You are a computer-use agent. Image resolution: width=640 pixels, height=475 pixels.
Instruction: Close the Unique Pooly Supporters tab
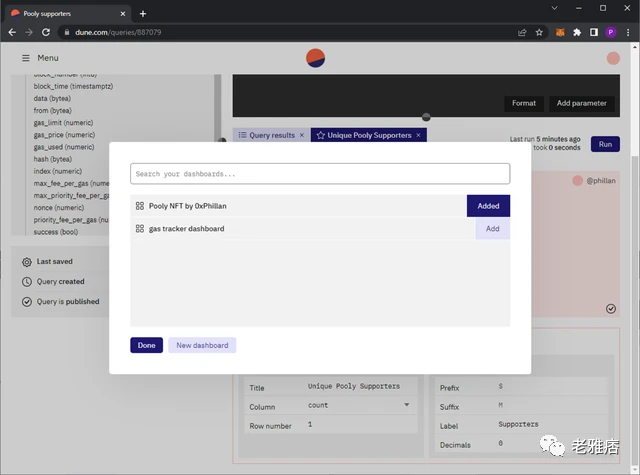[418, 135]
